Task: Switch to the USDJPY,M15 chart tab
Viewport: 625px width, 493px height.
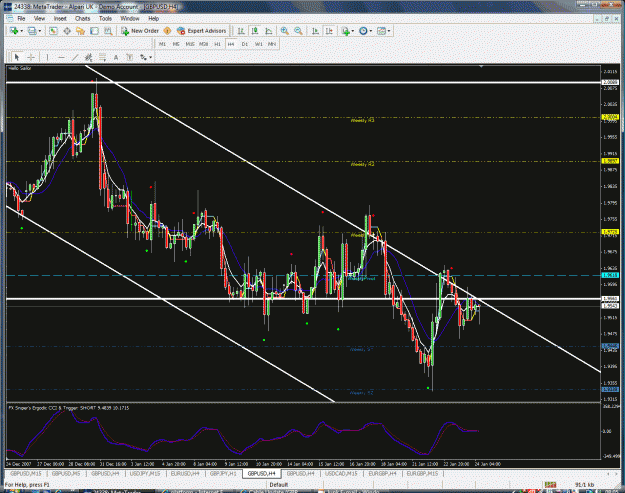Action: click(x=145, y=473)
